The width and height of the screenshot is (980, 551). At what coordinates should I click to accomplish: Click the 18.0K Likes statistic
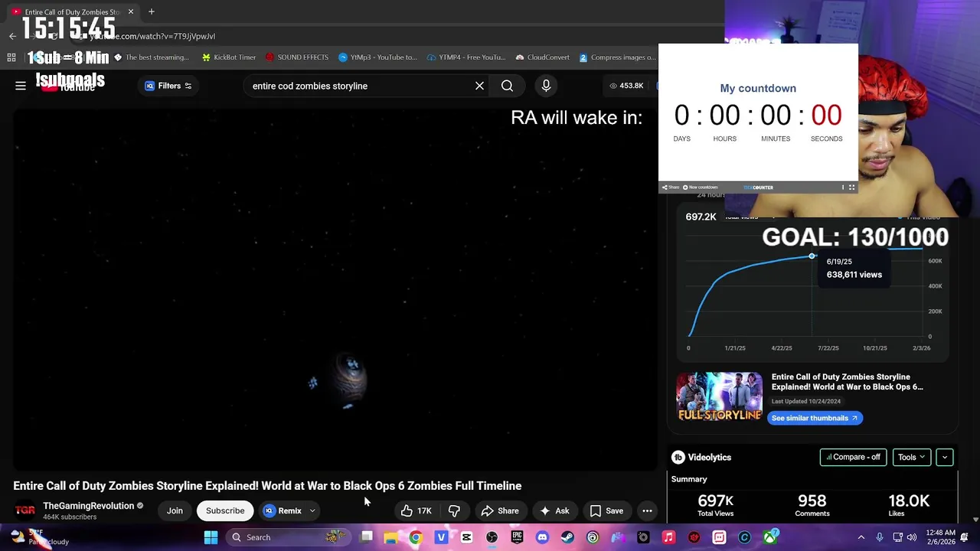tap(909, 505)
